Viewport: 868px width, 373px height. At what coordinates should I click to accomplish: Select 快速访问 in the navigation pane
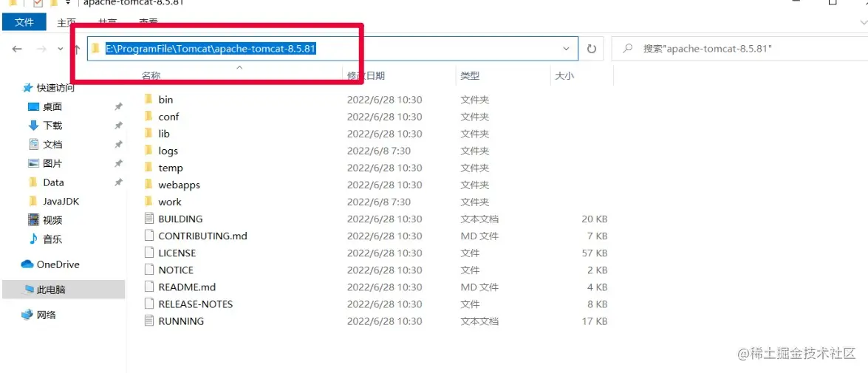pos(55,87)
